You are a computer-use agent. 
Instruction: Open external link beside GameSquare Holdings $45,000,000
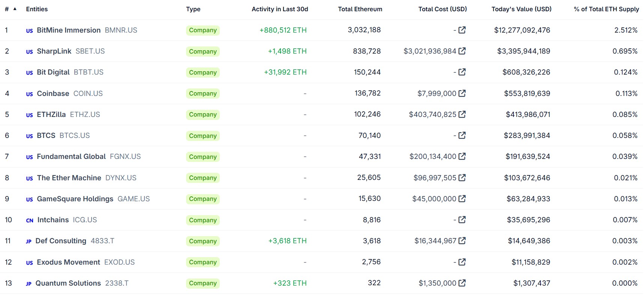(462, 198)
